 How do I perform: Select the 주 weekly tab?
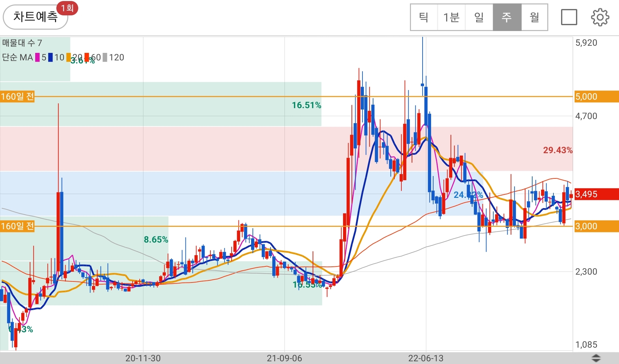507,17
